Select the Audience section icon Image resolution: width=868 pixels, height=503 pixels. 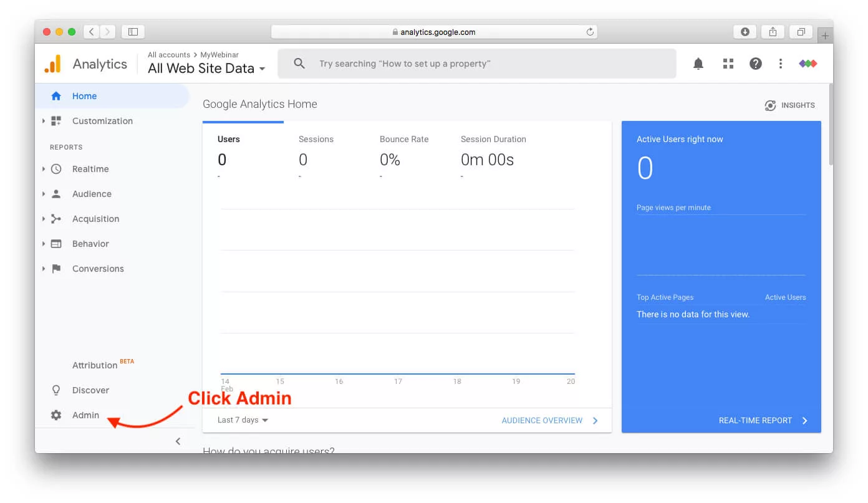[x=55, y=193]
